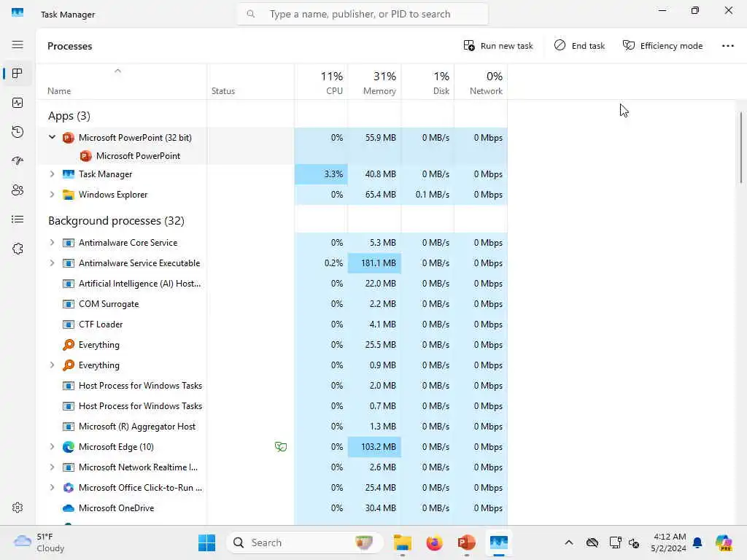Click the Edge efficiency mode leaf icon
The image size is (747, 560).
coord(281,447)
